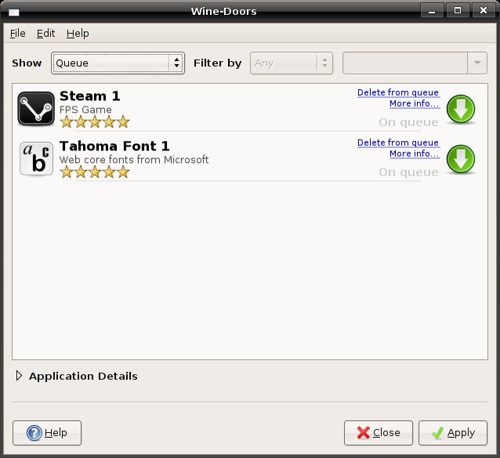The height and width of the screenshot is (458, 500).
Task: Click the Close button with red X
Action: tap(378, 433)
